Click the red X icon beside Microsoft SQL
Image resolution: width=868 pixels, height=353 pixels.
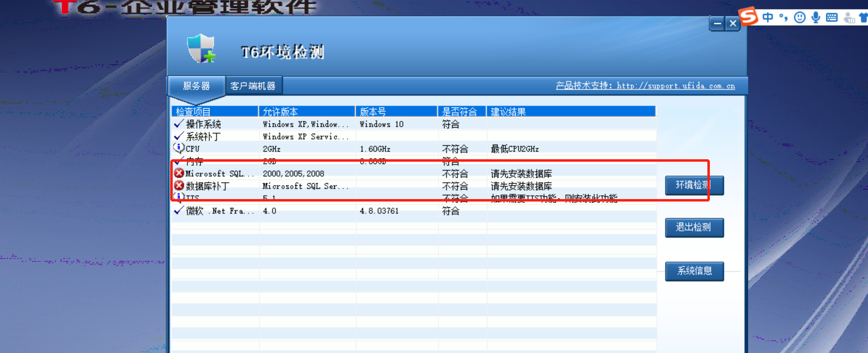tap(179, 173)
